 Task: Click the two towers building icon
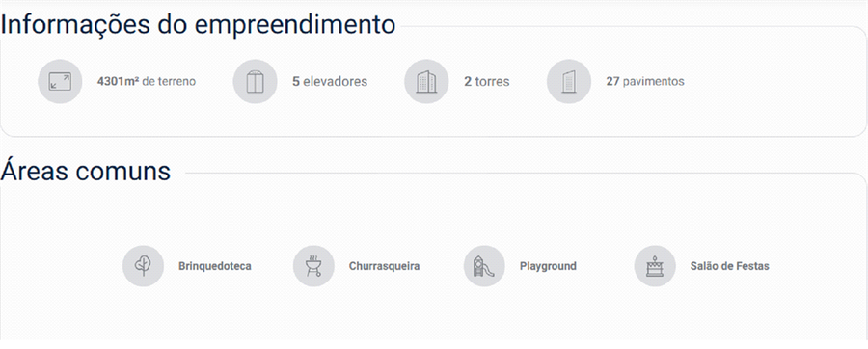426,82
